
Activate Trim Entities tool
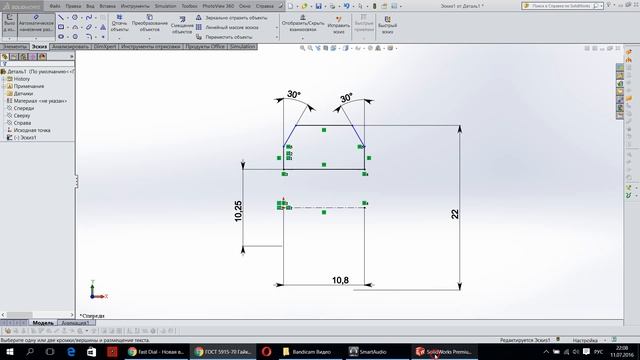(119, 24)
